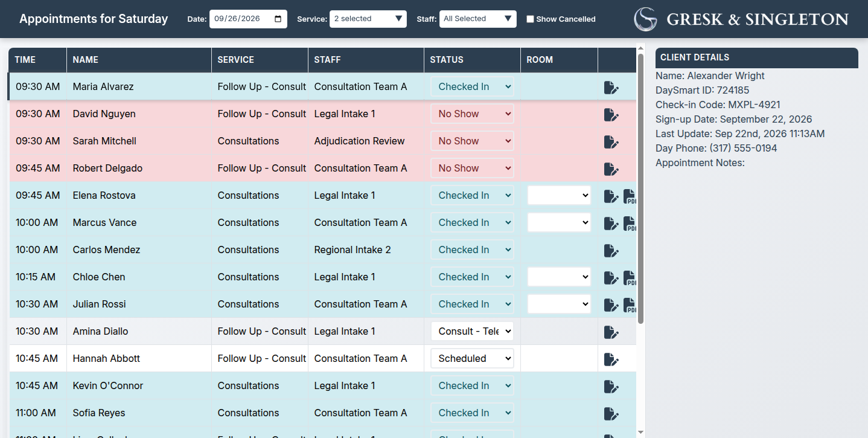868x438 pixels.
Task: Open edit icon in David Nguyen row
Action: [x=611, y=114]
